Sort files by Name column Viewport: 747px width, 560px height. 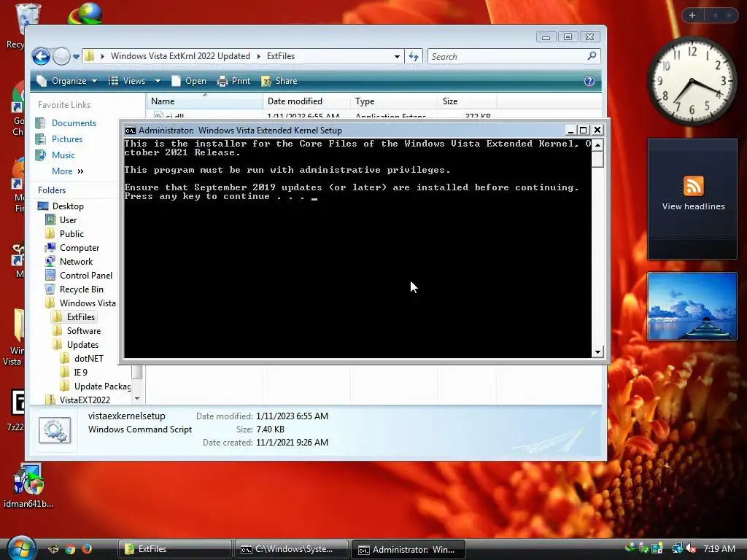coord(205,101)
